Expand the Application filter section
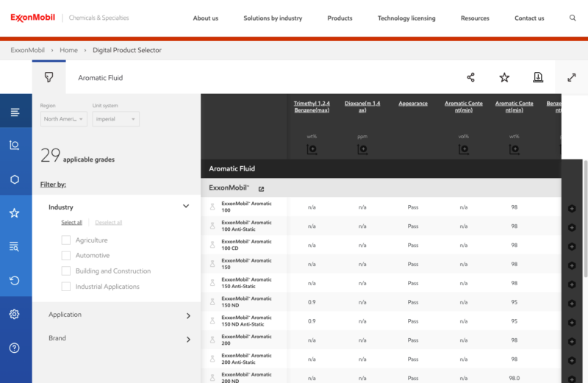Screen dimensions: 588x383 pos(188,316)
